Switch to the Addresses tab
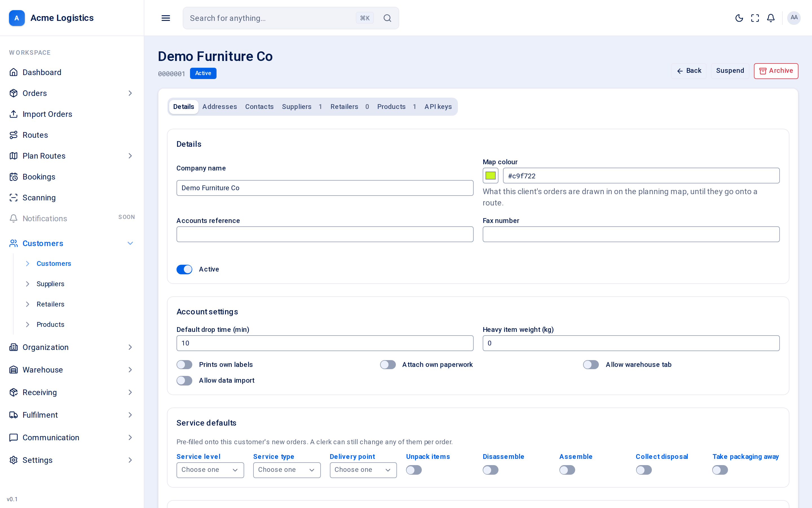Viewport: 812px width, 508px height. point(219,107)
